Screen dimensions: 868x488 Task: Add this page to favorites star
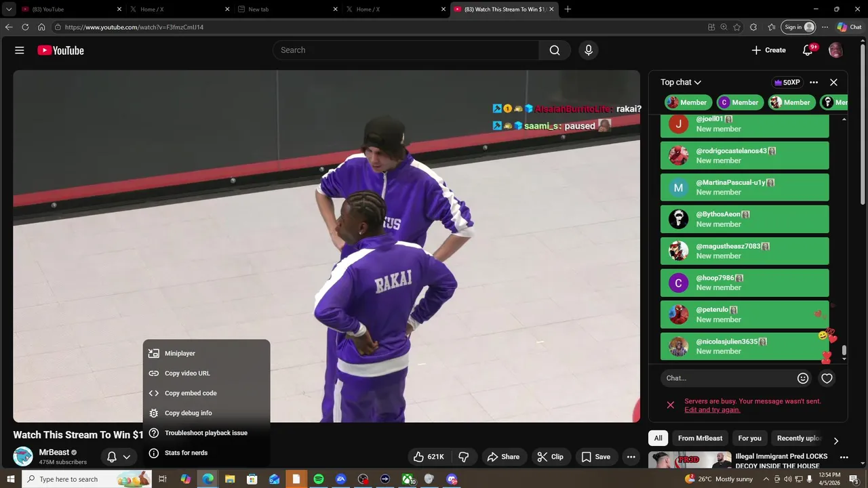(x=737, y=27)
